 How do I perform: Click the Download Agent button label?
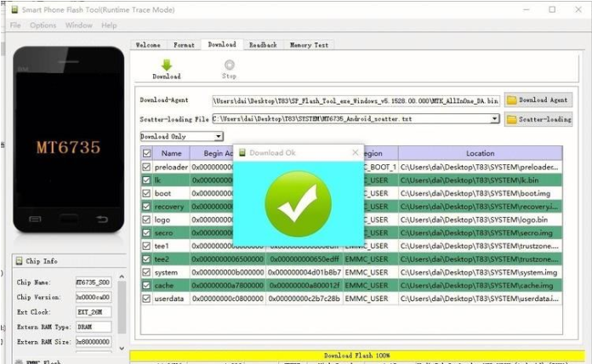(x=543, y=100)
